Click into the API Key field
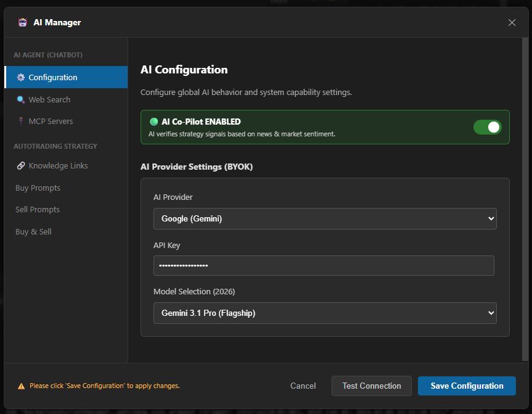532x414 pixels. (x=324, y=265)
